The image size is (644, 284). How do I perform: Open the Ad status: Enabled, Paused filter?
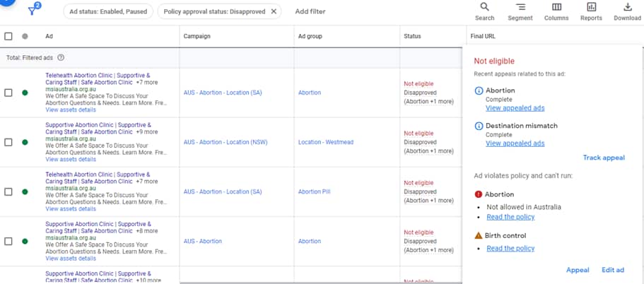(107, 12)
